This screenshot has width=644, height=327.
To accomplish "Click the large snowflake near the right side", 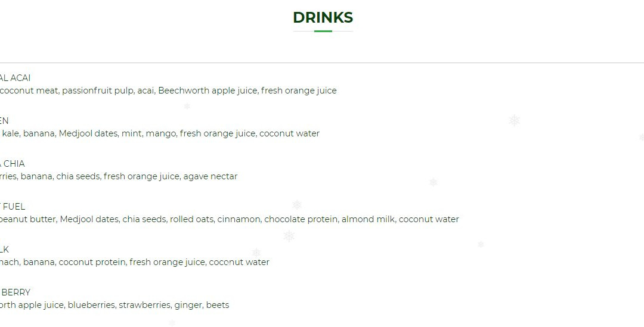I will click(x=514, y=121).
